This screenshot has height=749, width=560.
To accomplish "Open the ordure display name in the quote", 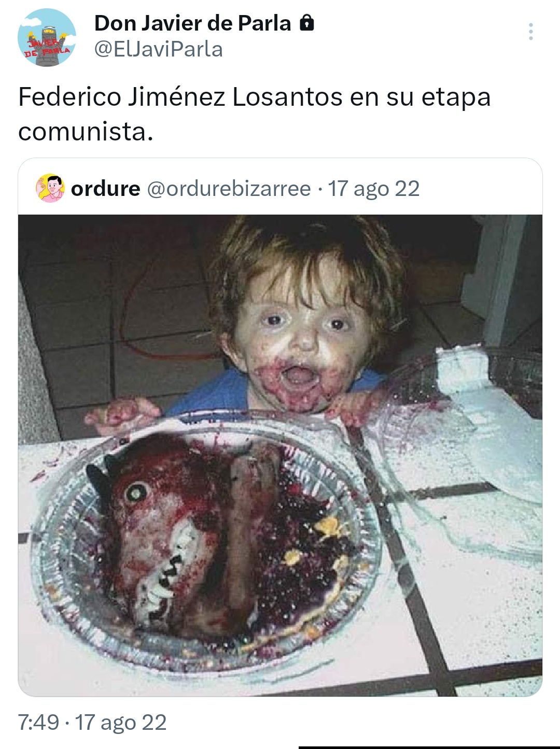I will coord(105,189).
